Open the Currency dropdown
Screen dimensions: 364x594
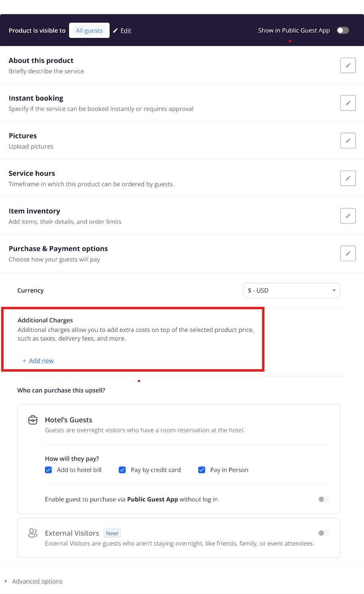291,291
